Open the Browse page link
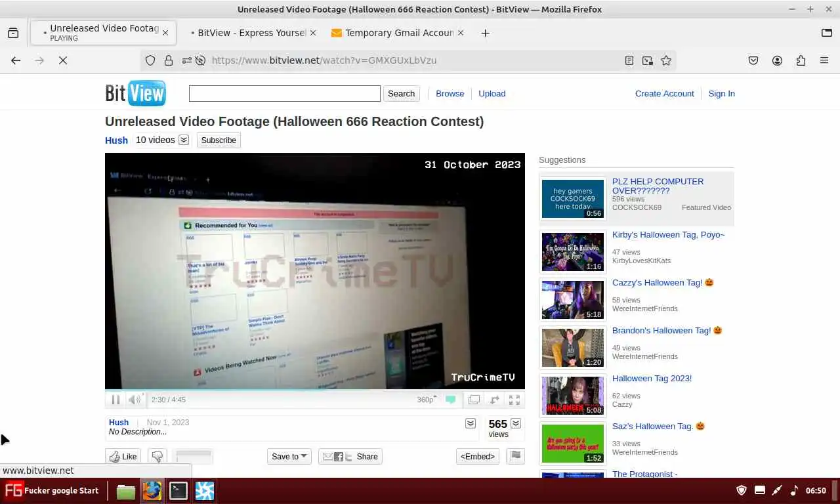Image resolution: width=840 pixels, height=504 pixels. click(450, 94)
